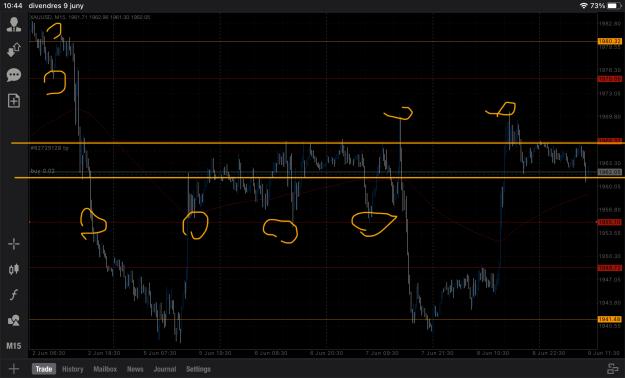Tap the buy 0.02 order label

point(42,171)
